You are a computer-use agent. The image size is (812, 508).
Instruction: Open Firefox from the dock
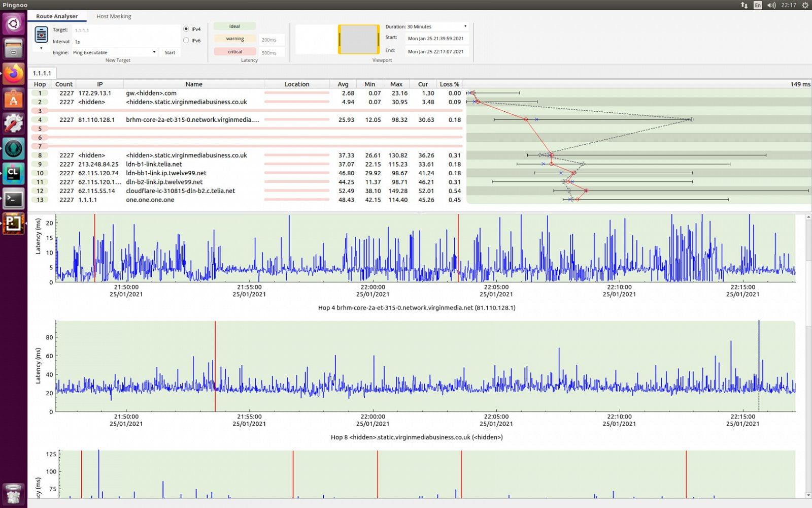coord(14,74)
